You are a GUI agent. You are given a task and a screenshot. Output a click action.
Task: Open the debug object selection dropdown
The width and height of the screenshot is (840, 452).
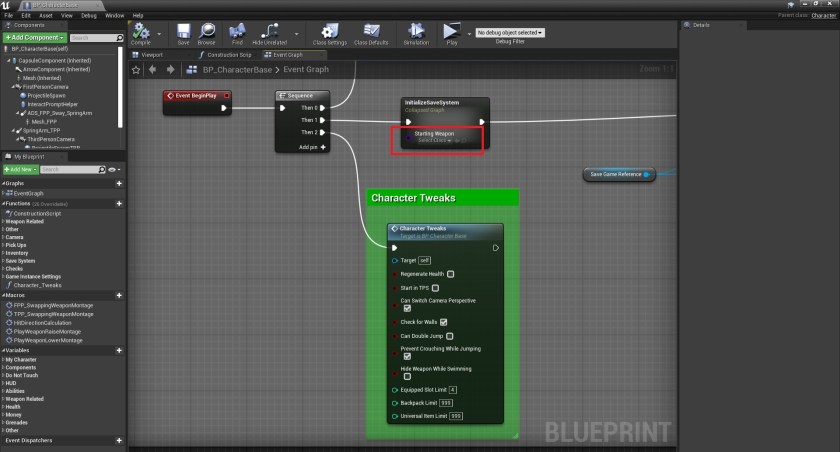coord(510,32)
